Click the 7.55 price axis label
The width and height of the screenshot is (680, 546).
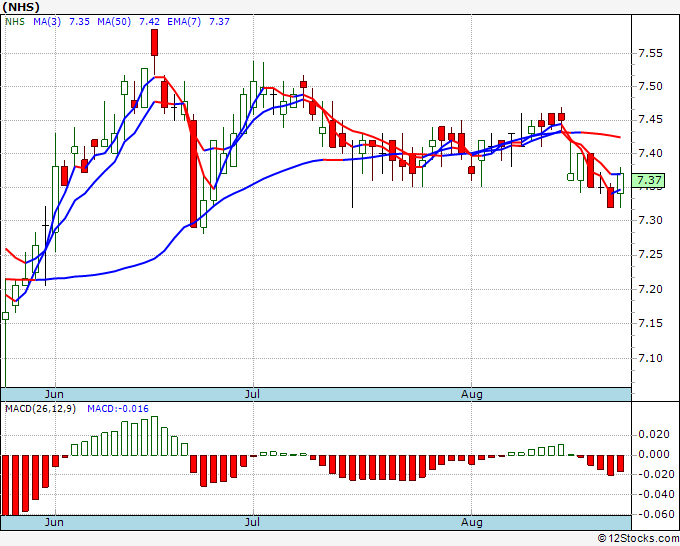[651, 53]
